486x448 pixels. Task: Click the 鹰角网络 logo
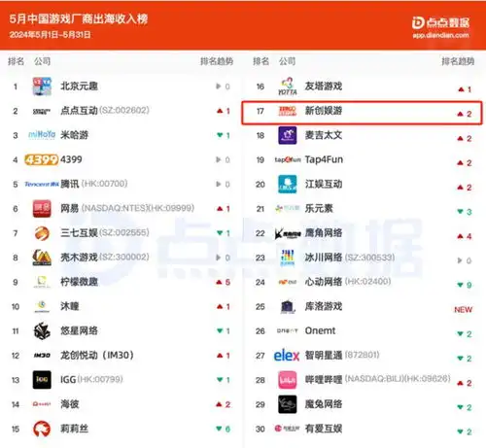(288, 233)
